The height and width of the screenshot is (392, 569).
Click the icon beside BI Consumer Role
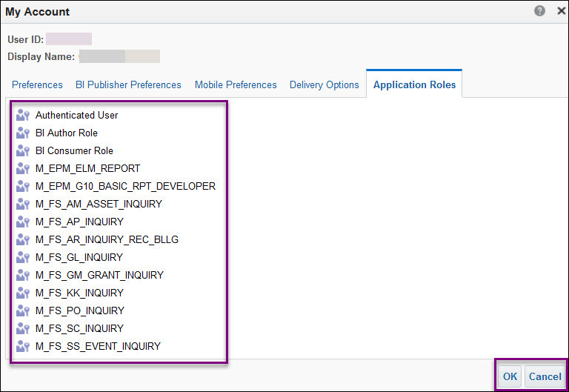point(23,150)
